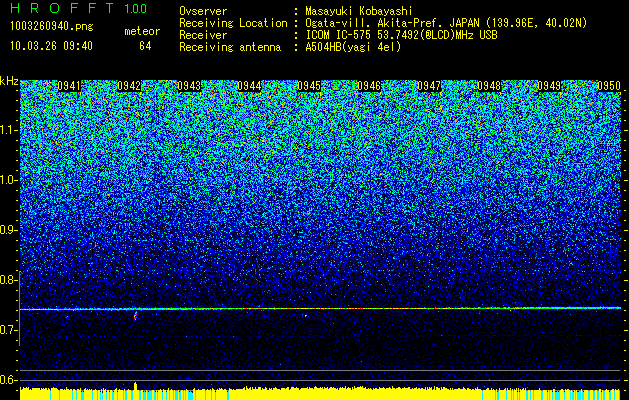Click the date stamp 10.03.26 09:40
Image resolution: width=629 pixels, height=400 pixels.
pos(51,46)
